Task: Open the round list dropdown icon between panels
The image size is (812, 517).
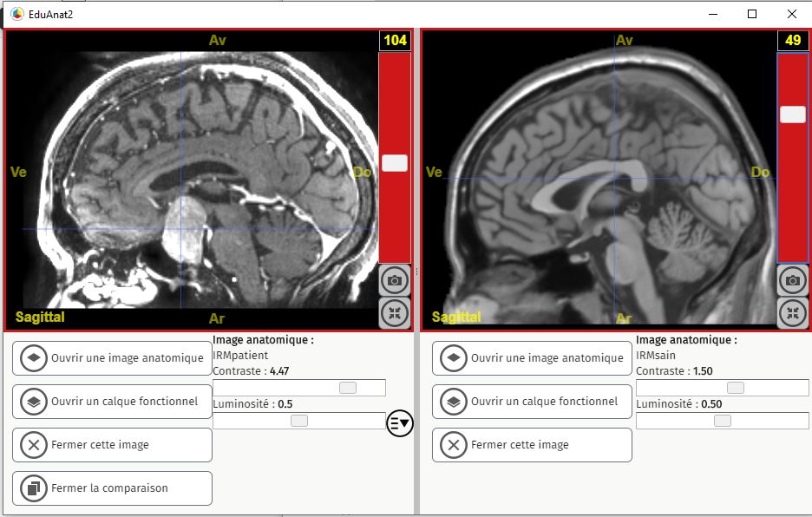Action: (x=400, y=423)
